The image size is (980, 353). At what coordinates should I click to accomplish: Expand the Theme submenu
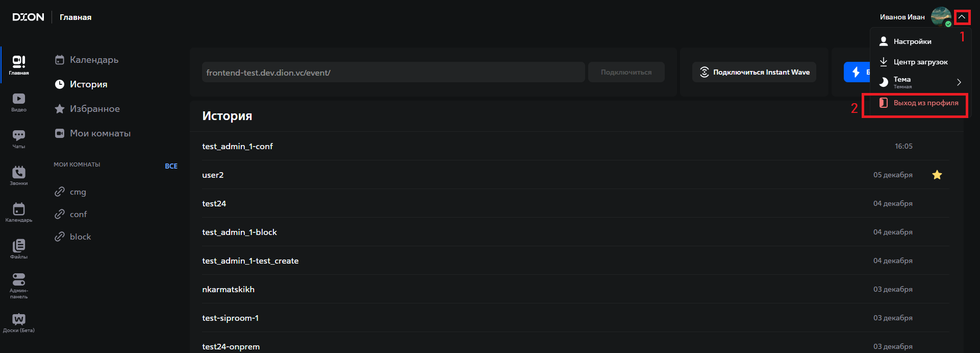coord(959,82)
